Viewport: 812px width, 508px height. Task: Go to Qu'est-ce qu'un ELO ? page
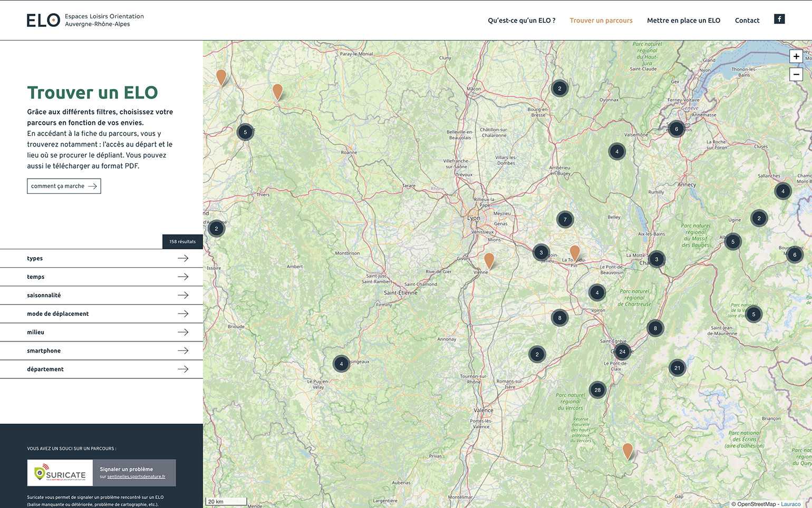[x=521, y=21]
